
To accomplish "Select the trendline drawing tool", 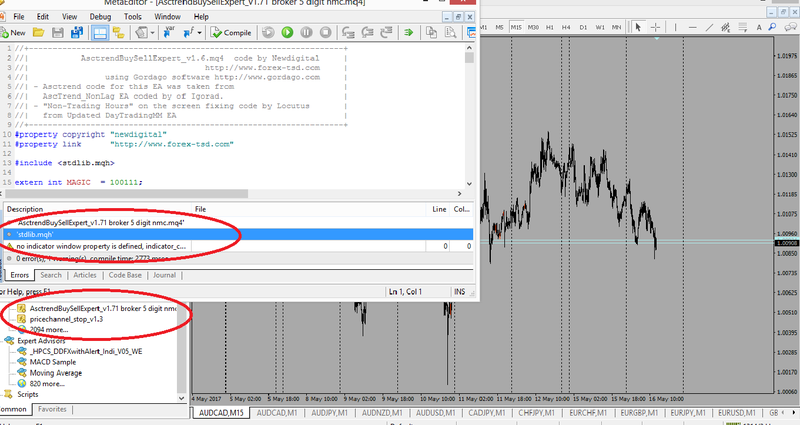I will (709, 27).
